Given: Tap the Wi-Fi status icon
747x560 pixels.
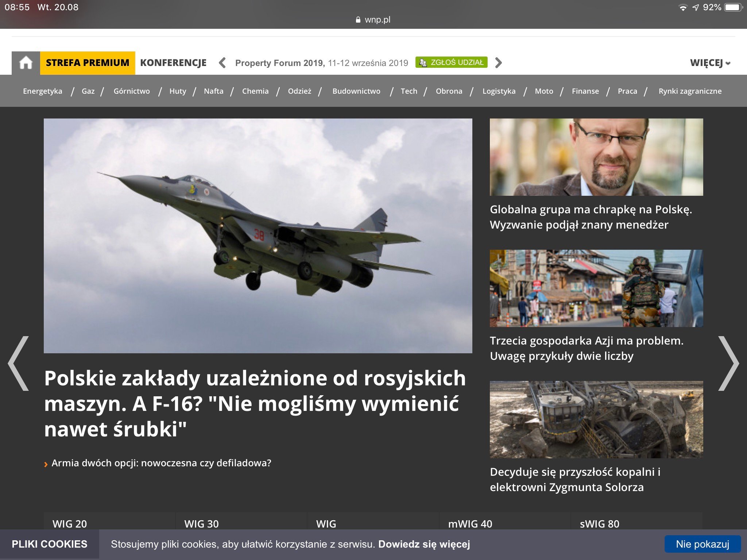Looking at the screenshot, I should point(682,7).
